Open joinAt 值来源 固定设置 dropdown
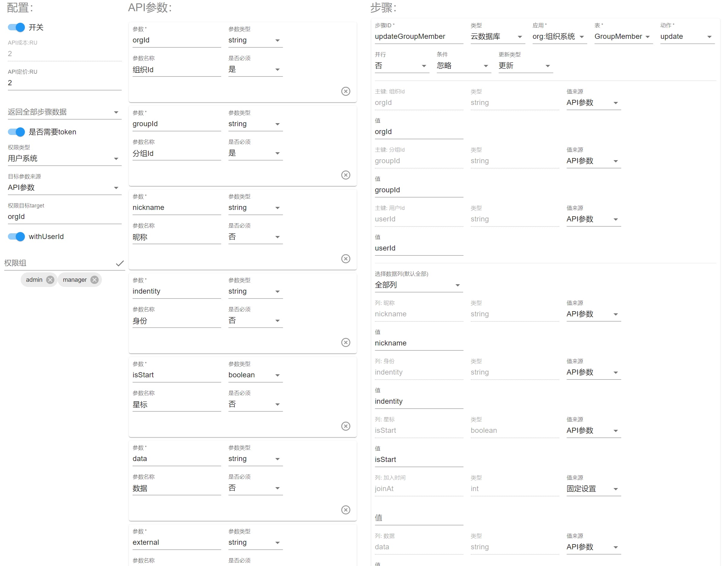The height and width of the screenshot is (566, 728). tap(593, 489)
